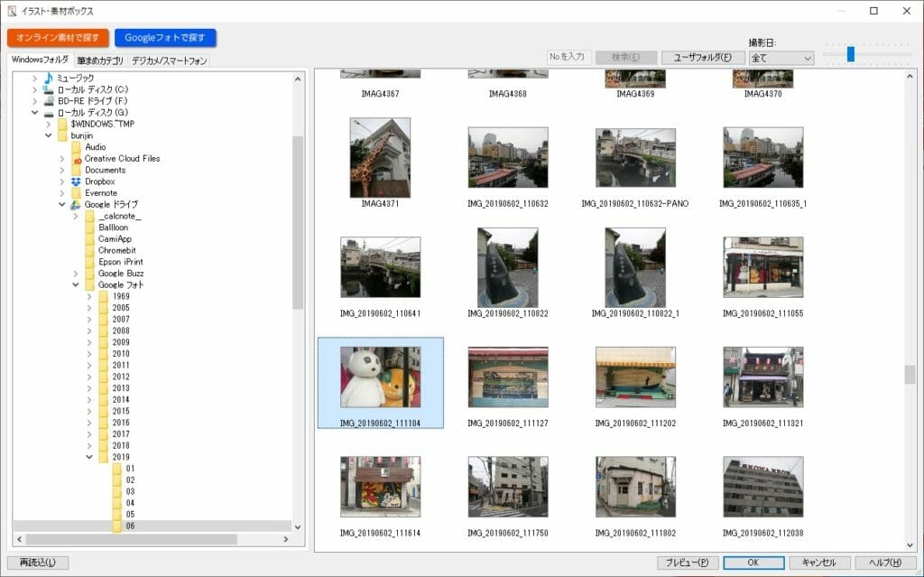Switch to the デジカメ/スマートフォン tab
This screenshot has width=924, height=577.
(169, 60)
